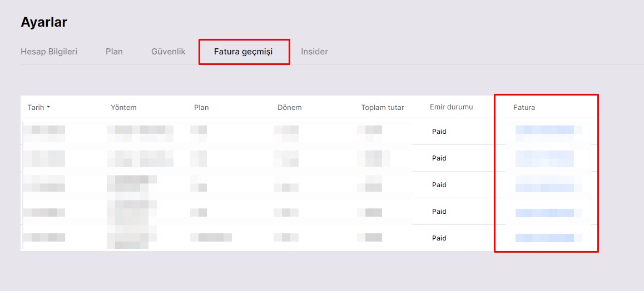
Task: Open the Hesap Bilgileri tab
Action: pos(49,52)
